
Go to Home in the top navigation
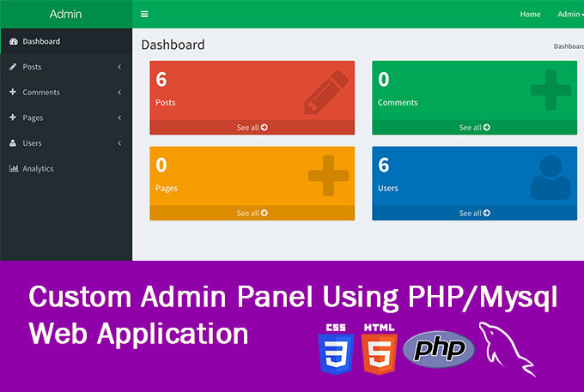point(530,14)
